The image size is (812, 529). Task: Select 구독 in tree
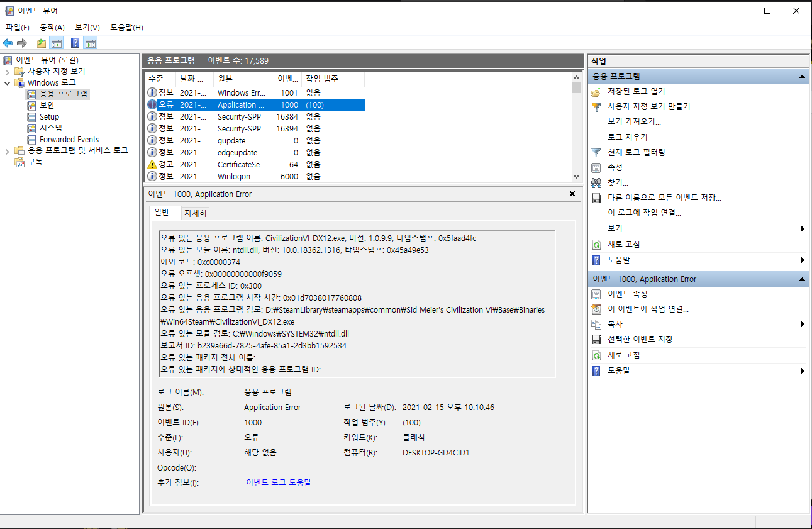(x=35, y=162)
